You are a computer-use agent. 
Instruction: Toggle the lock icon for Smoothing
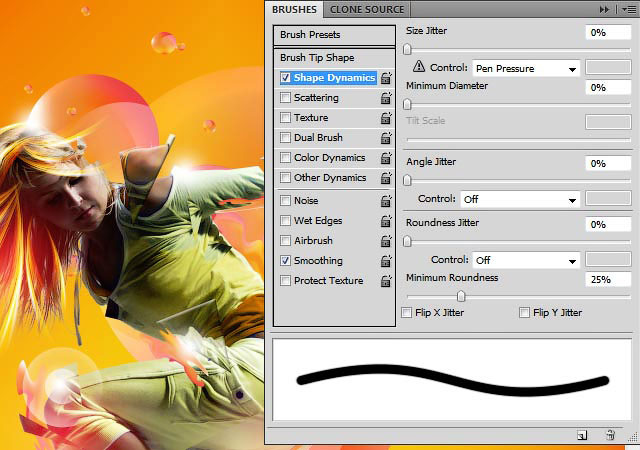[386, 261]
